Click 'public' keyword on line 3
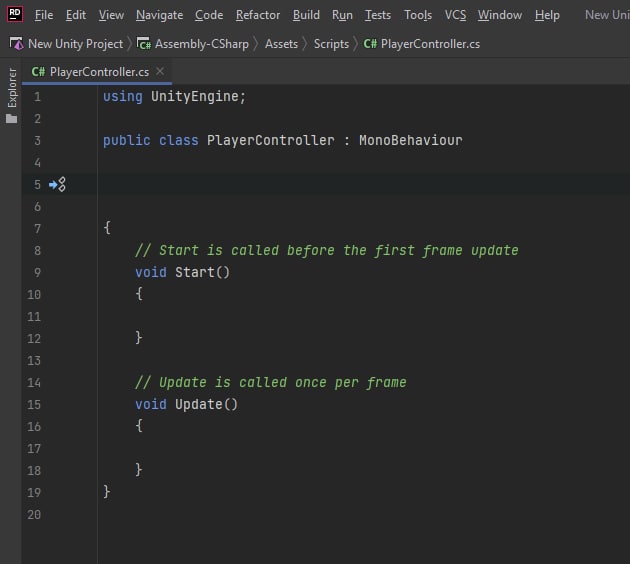This screenshot has height=564, width=630. (x=127, y=141)
